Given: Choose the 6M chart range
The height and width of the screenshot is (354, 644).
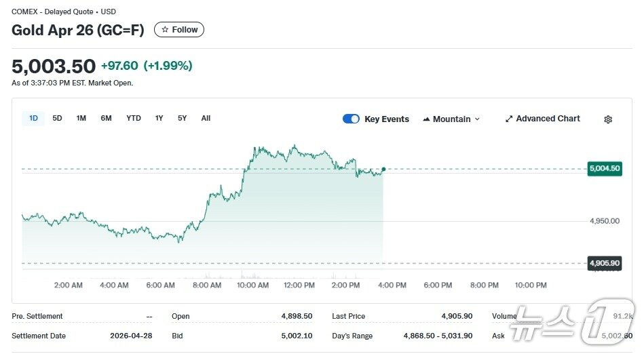Looking at the screenshot, I should 106,118.
